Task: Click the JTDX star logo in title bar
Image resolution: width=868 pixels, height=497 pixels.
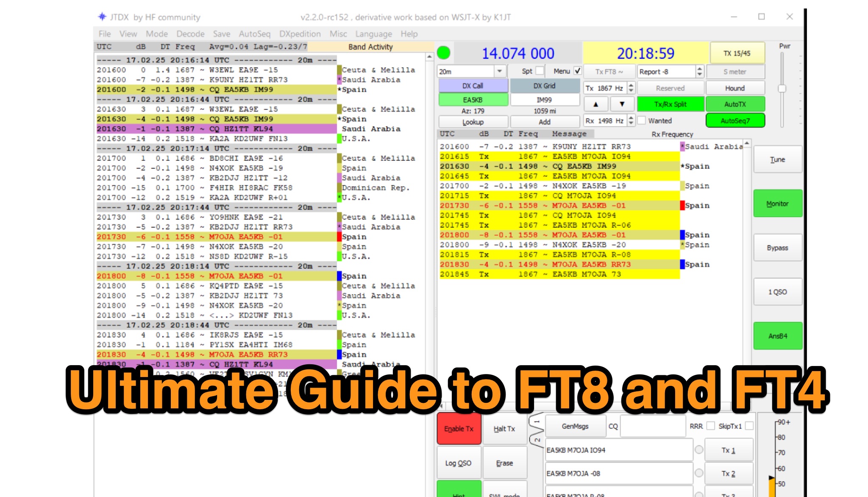Action: point(102,17)
